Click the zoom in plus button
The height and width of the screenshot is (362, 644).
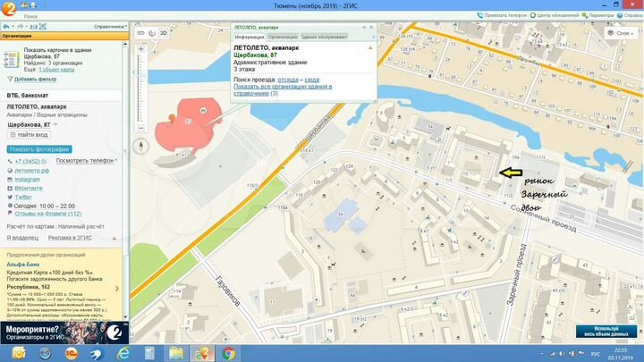[140, 46]
